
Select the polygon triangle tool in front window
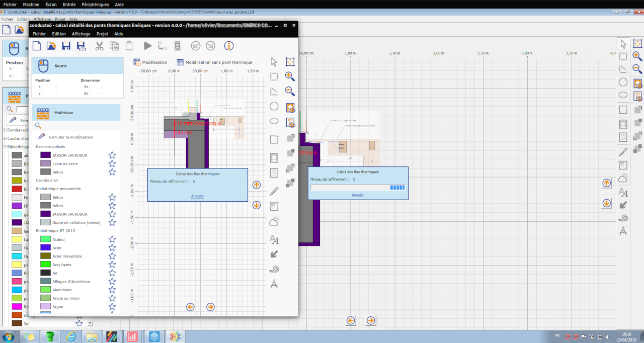274,91
